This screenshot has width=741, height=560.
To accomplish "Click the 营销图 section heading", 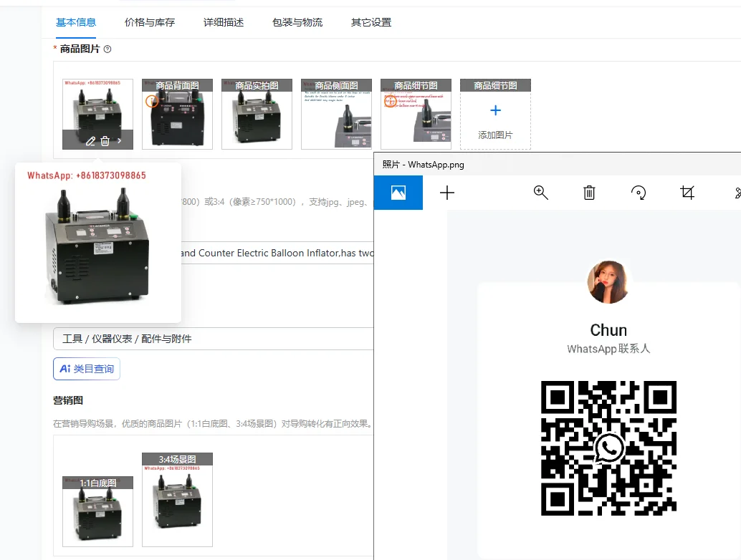I will [x=68, y=400].
